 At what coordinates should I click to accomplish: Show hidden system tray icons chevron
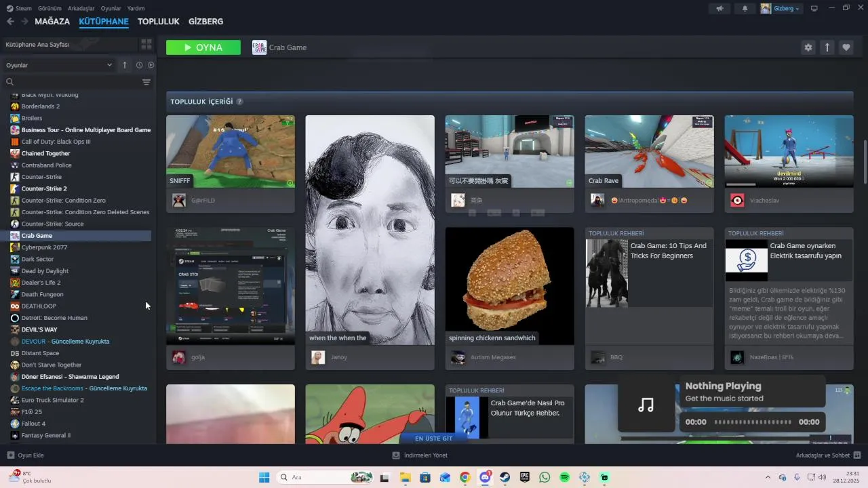click(768, 477)
